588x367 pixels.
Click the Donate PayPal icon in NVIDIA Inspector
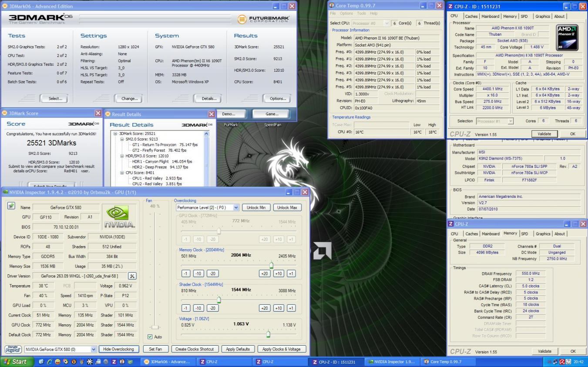coord(13,349)
